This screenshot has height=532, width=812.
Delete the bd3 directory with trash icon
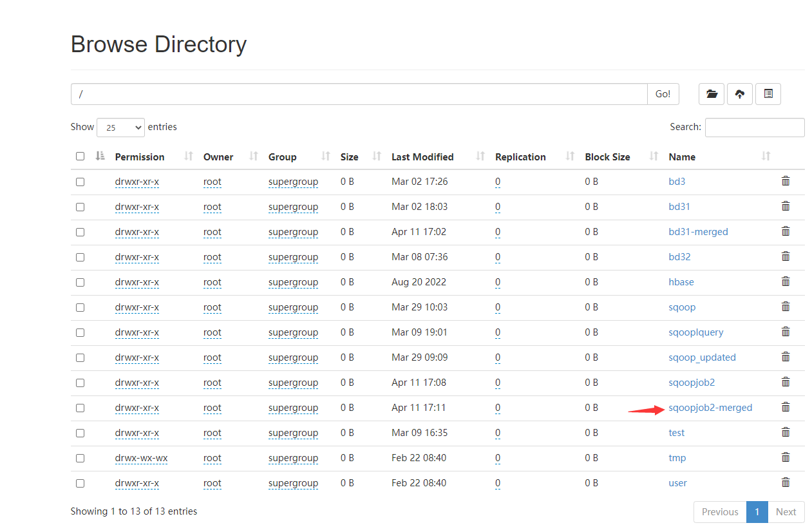pyautogui.click(x=785, y=181)
